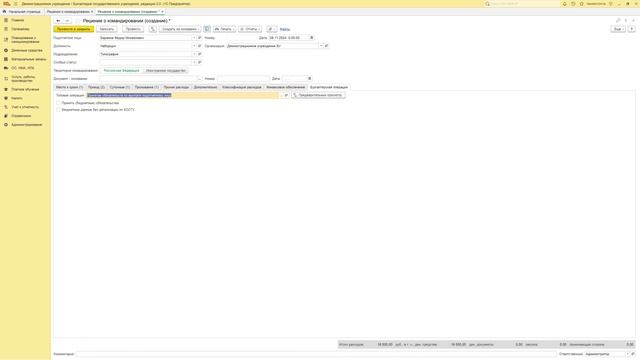This screenshot has height=360, width=640.
Task: Select the Российская Федерация territory toggle
Action: point(121,71)
